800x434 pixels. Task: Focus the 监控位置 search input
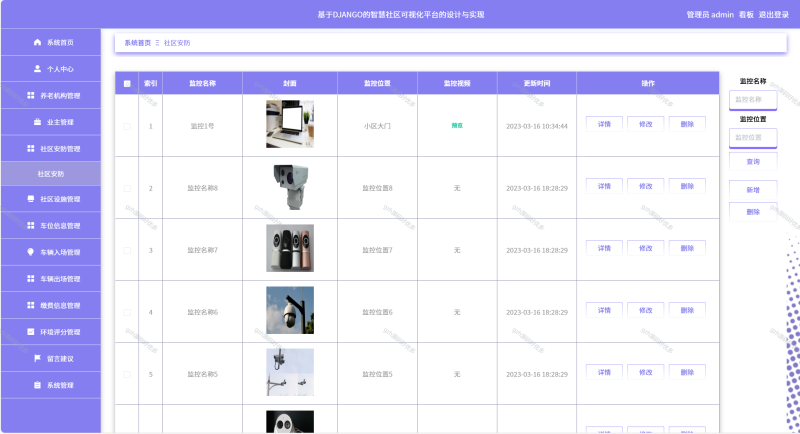[753, 138]
